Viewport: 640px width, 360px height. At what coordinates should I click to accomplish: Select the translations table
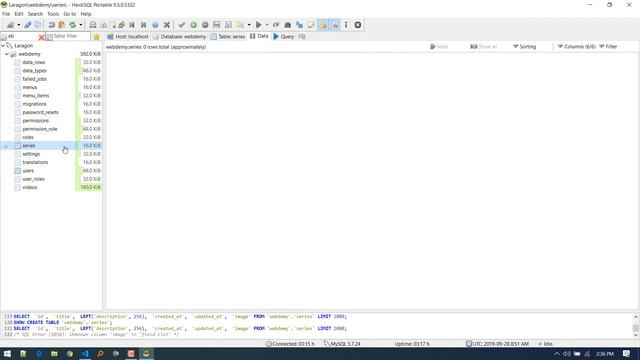[x=35, y=162]
